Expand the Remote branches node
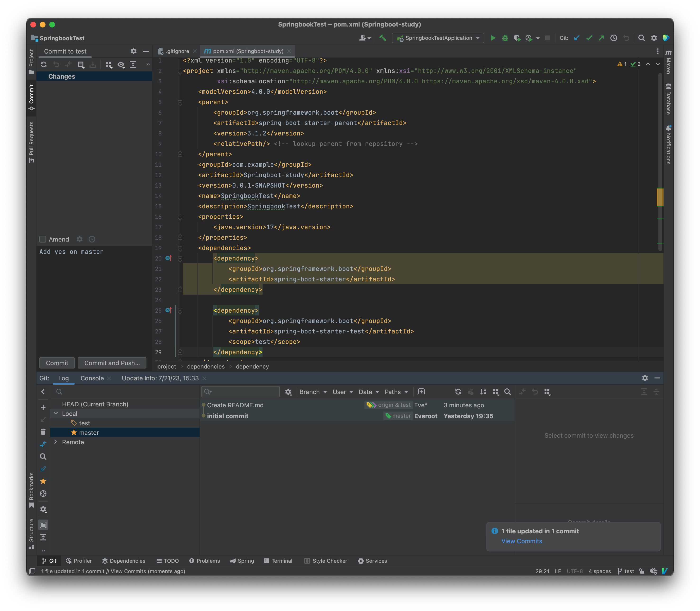This screenshot has width=700, height=611. [x=56, y=442]
